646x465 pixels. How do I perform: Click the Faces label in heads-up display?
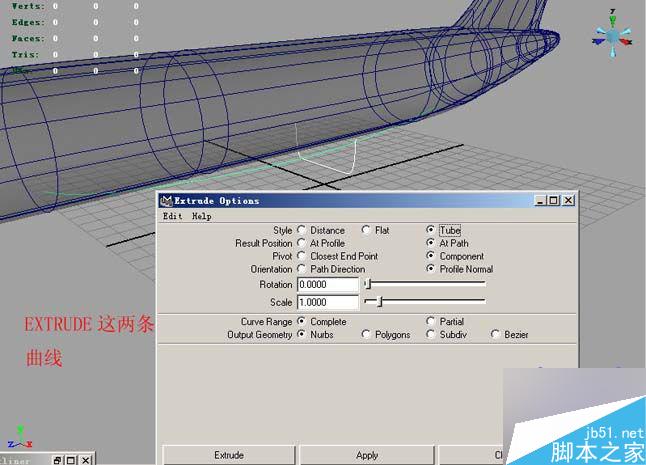[28, 38]
